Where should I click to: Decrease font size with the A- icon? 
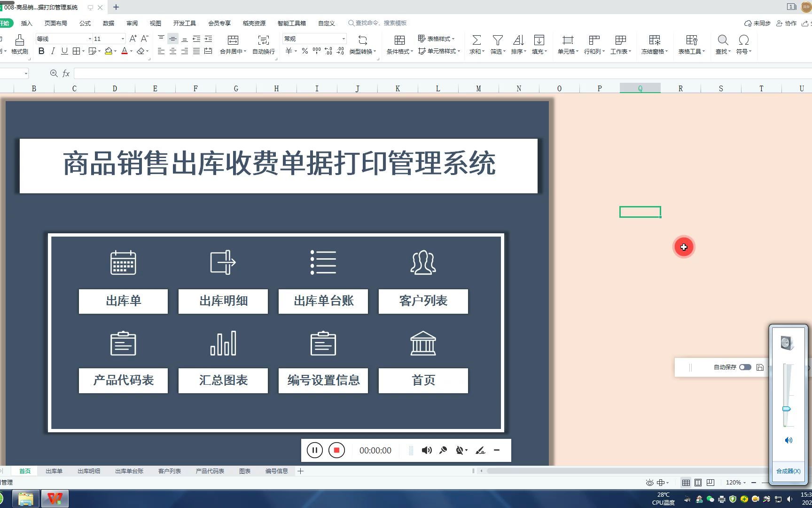tap(145, 39)
